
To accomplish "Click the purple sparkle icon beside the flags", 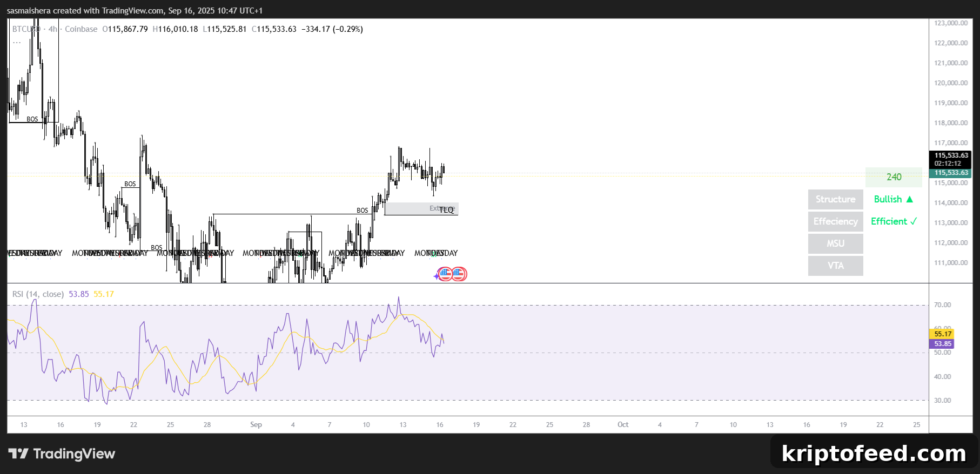I will [437, 276].
